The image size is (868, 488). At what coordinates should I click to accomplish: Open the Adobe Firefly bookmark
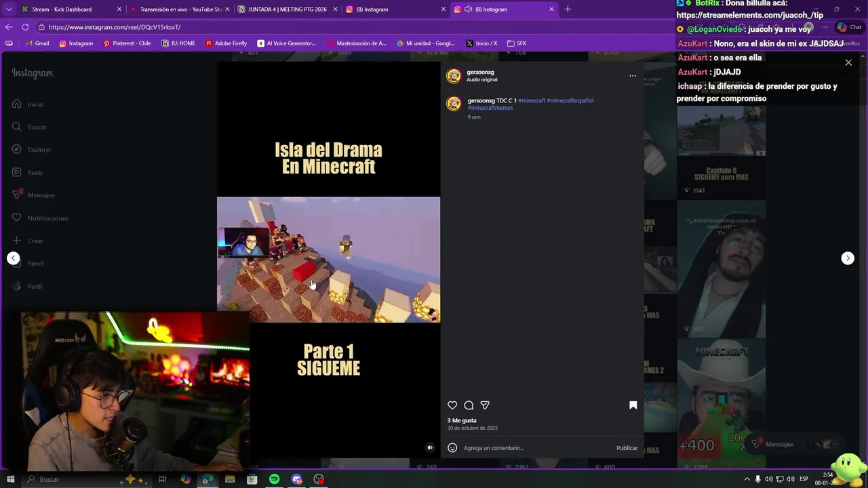click(x=226, y=43)
